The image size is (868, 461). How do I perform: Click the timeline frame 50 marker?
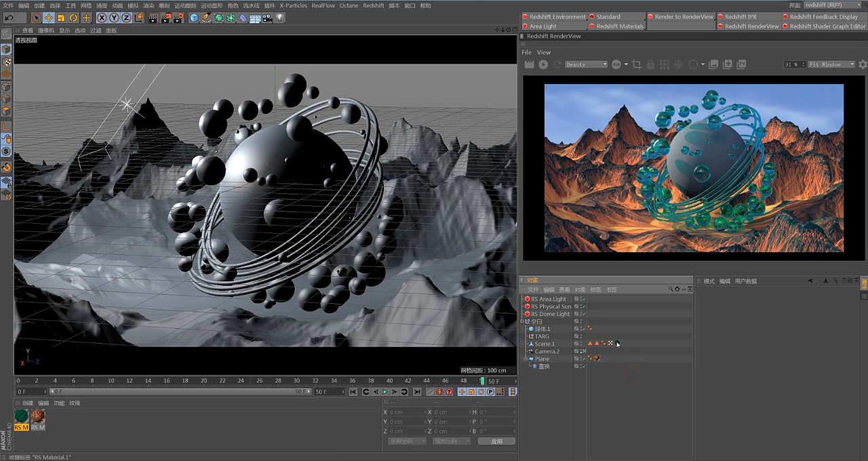(x=482, y=381)
